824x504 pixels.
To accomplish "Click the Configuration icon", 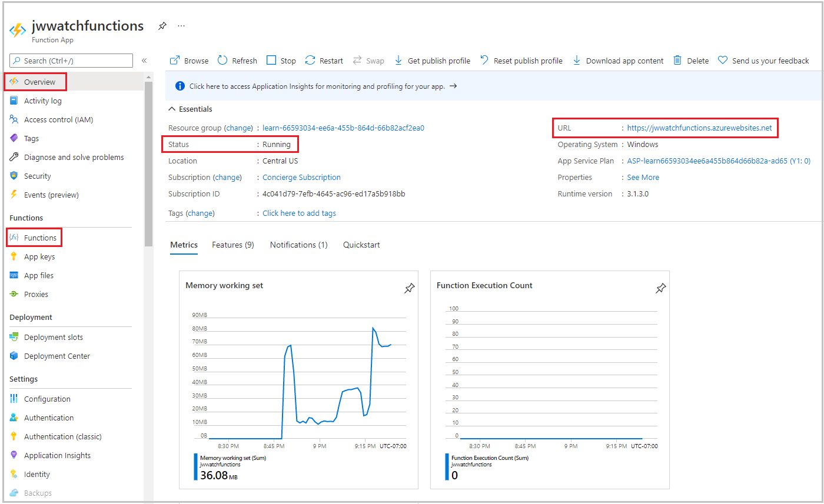I will pyautogui.click(x=14, y=399).
